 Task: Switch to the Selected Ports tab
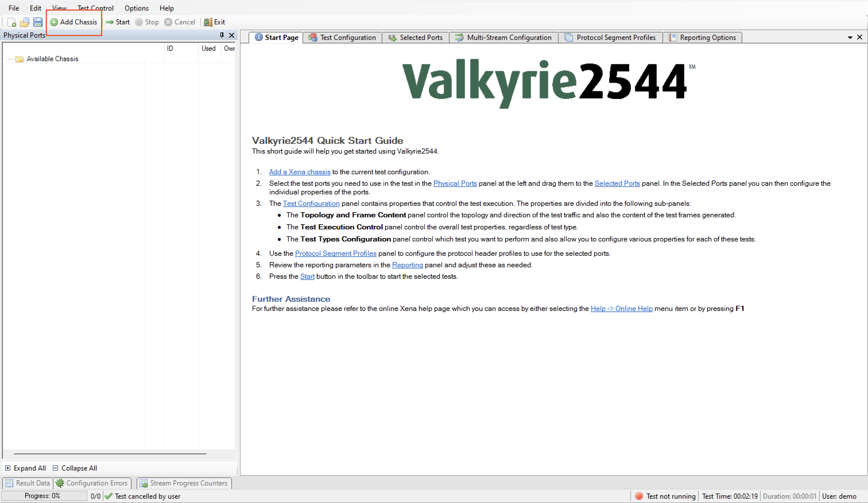click(x=415, y=37)
